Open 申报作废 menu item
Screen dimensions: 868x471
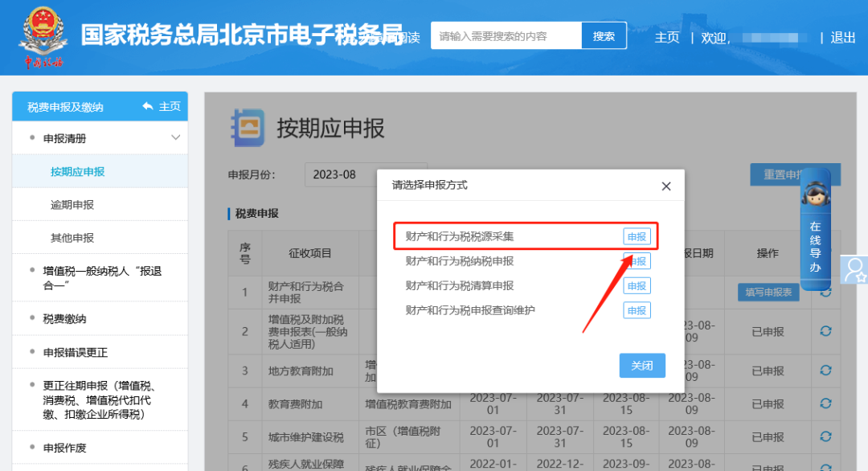pyautogui.click(x=100, y=448)
